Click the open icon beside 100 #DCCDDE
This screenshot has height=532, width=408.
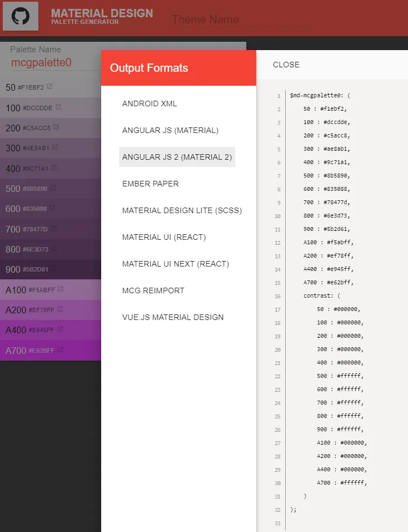pyautogui.click(x=58, y=107)
